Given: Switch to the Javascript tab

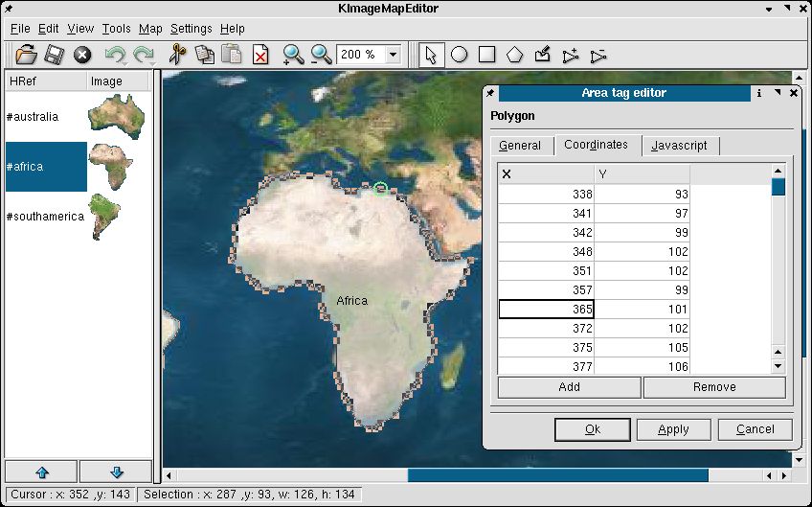Looking at the screenshot, I should click(x=679, y=146).
